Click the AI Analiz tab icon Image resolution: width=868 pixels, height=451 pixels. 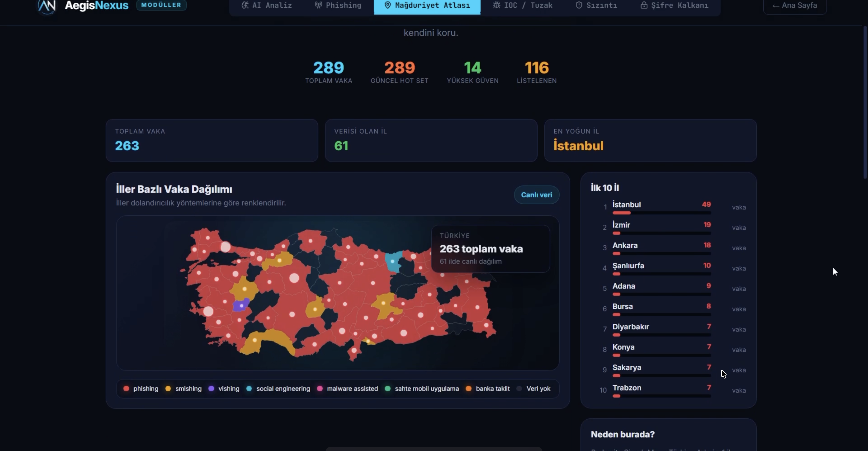tap(245, 5)
